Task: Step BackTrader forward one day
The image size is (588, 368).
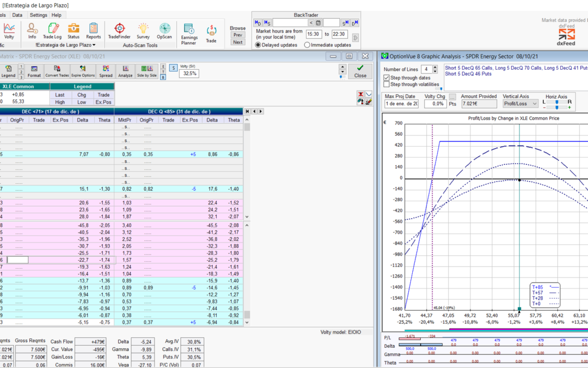Action: 355,23
